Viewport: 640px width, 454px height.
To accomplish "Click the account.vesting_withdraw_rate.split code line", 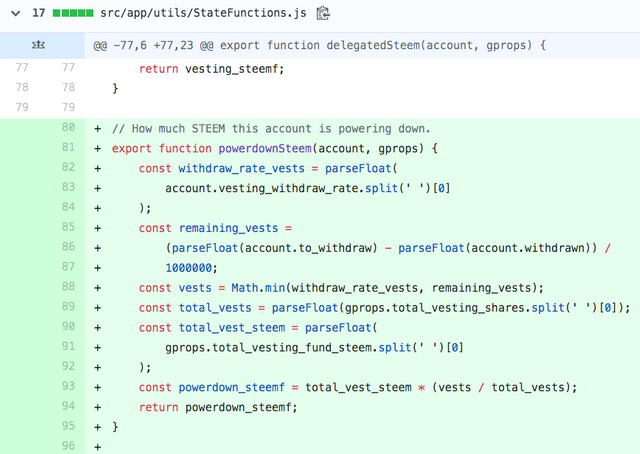I will tap(308, 189).
